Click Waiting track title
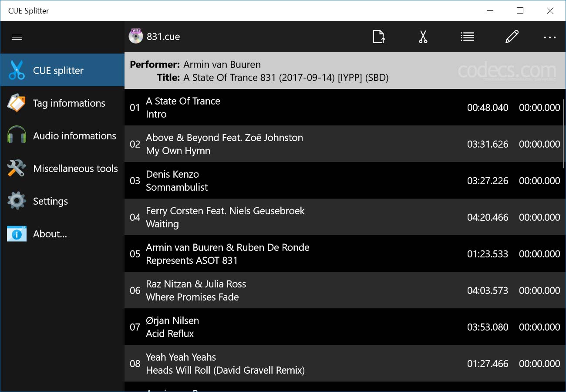This screenshot has height=392, width=566. click(x=162, y=224)
